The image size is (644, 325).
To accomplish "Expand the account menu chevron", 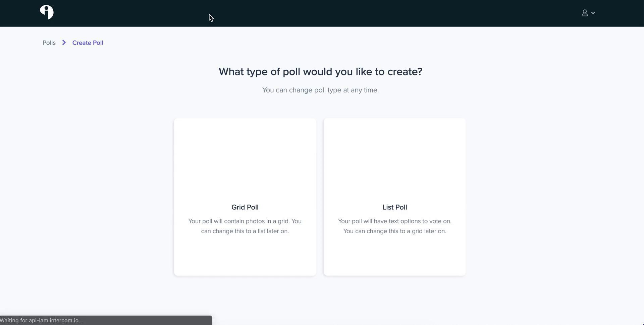I will coord(593,13).
